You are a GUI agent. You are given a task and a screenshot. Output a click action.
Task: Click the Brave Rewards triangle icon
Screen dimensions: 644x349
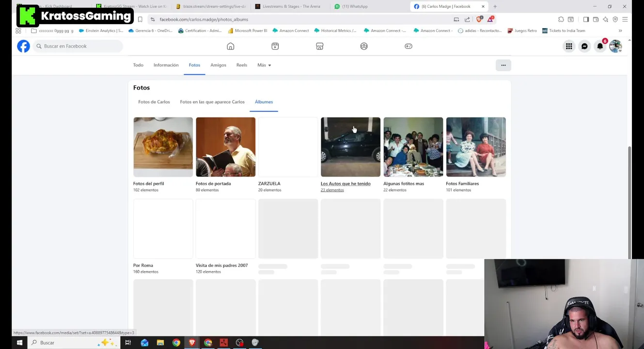[490, 19]
